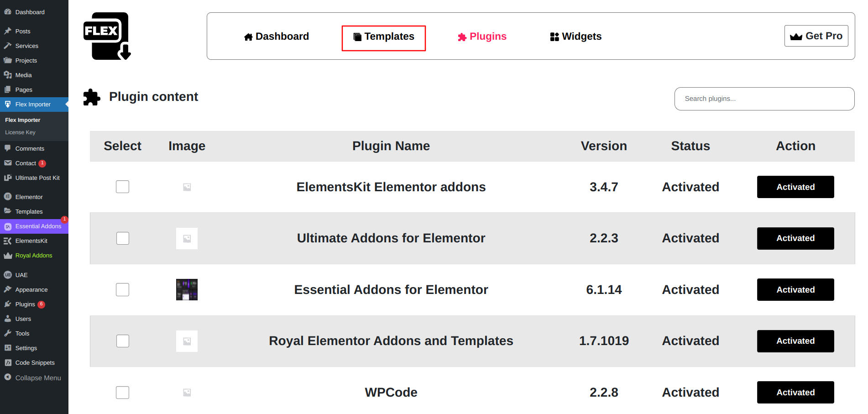Click the Code Snippets icon

(8, 362)
